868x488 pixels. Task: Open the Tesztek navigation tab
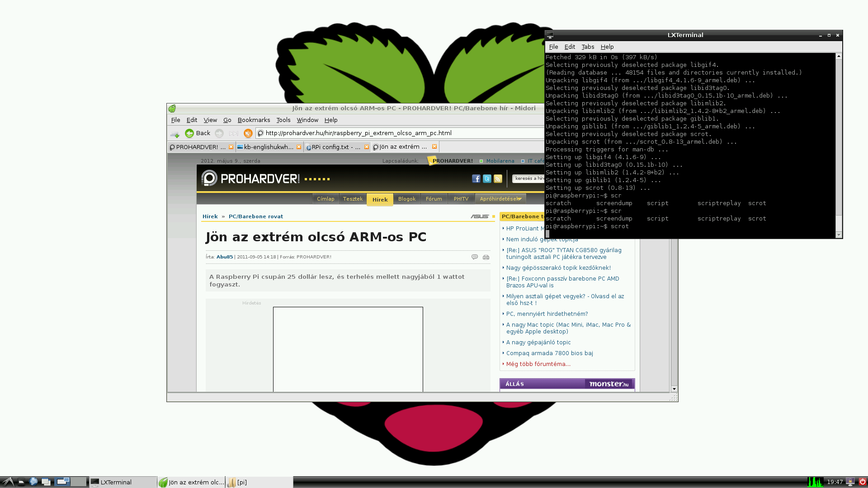tap(353, 199)
